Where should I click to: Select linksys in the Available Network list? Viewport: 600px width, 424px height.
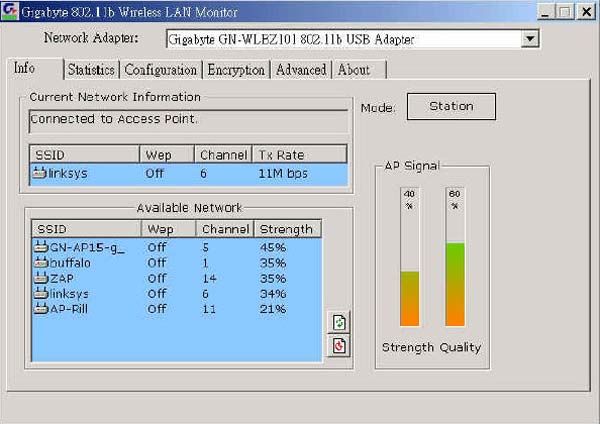point(177,293)
